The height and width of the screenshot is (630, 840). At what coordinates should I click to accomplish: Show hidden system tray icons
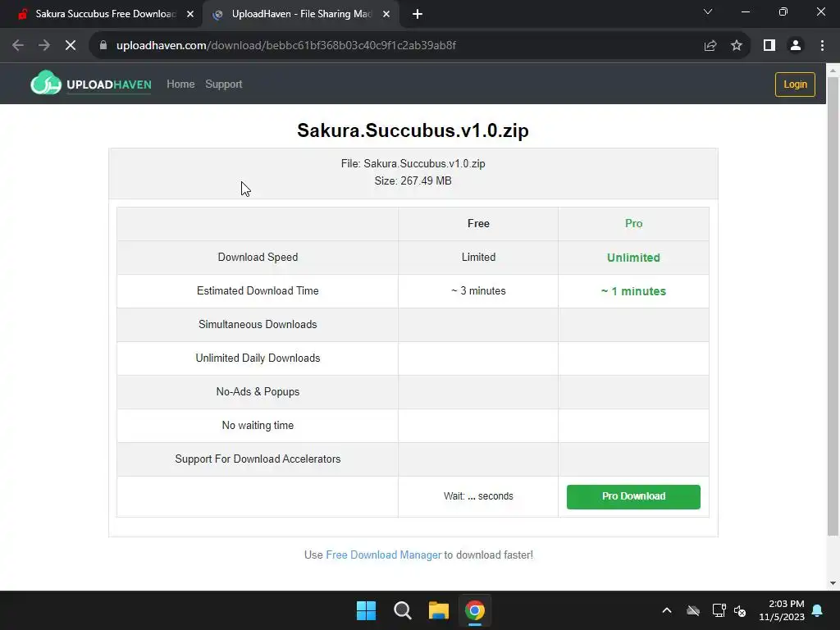(x=666, y=610)
